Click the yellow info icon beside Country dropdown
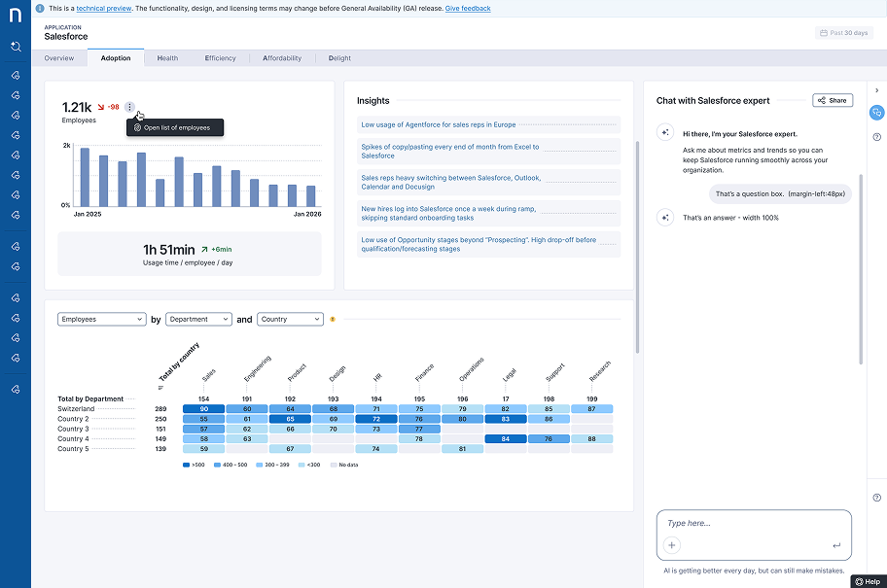Image resolution: width=887 pixels, height=588 pixels. tap(333, 320)
